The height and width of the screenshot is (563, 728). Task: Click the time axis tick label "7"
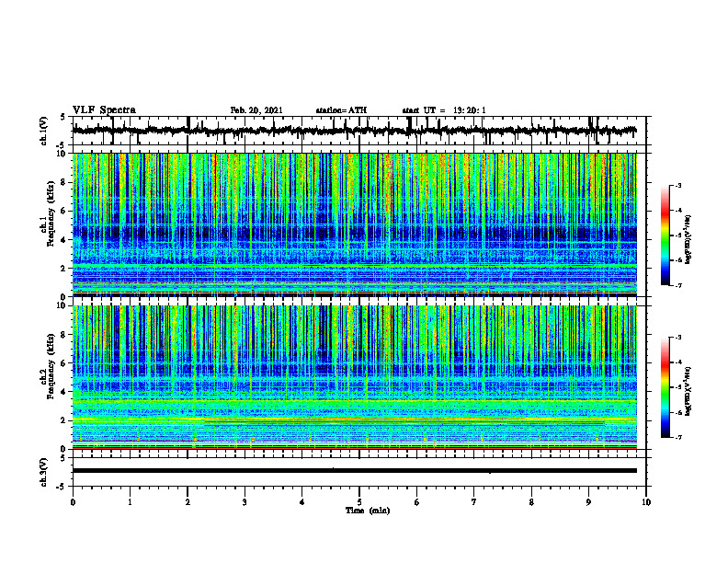pyautogui.click(x=474, y=502)
